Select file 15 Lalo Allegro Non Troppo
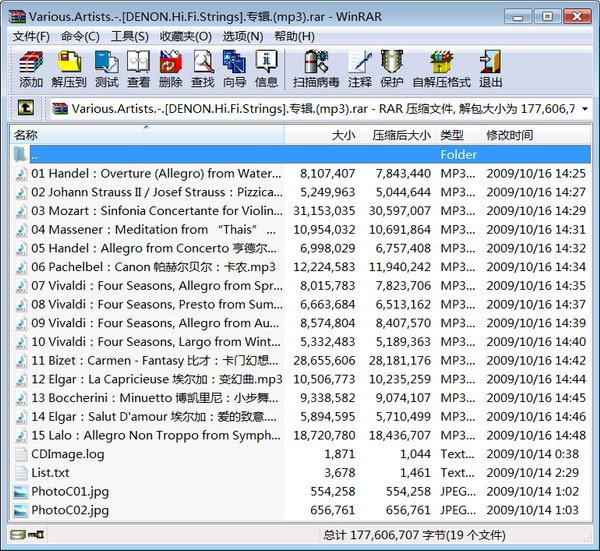The height and width of the screenshot is (551, 600). point(301,435)
